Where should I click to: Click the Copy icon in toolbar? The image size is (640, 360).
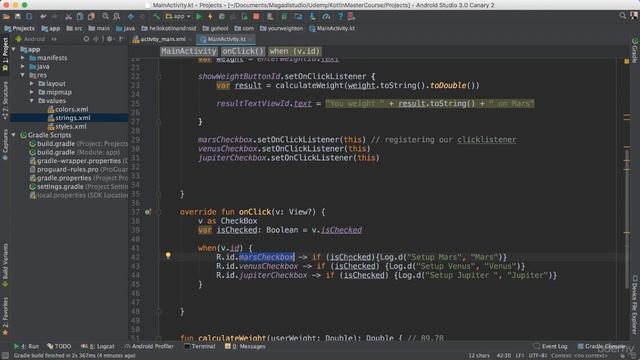[x=80, y=17]
